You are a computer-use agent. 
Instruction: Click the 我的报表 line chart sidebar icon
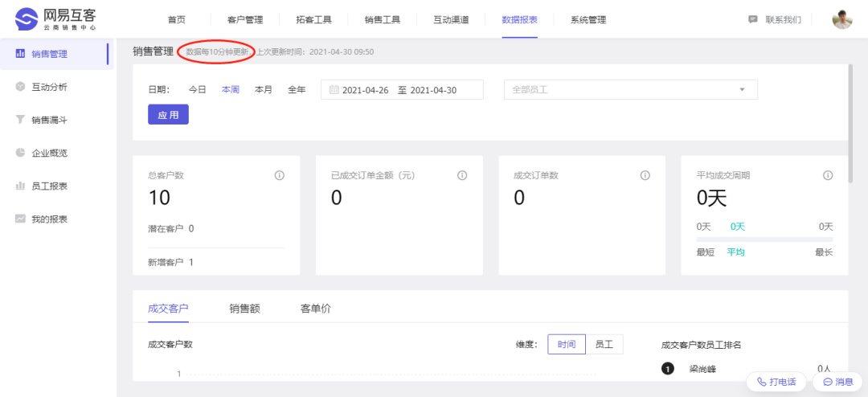pyautogui.click(x=20, y=218)
